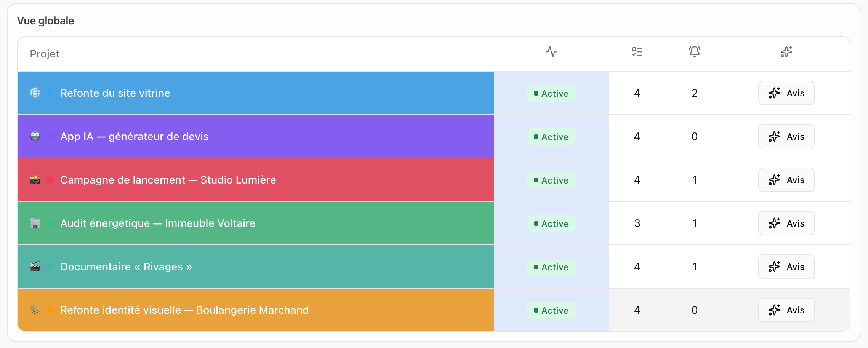The image size is (868, 348).
Task: Open Avis for Refonte identité visuelle row
Action: tap(786, 310)
